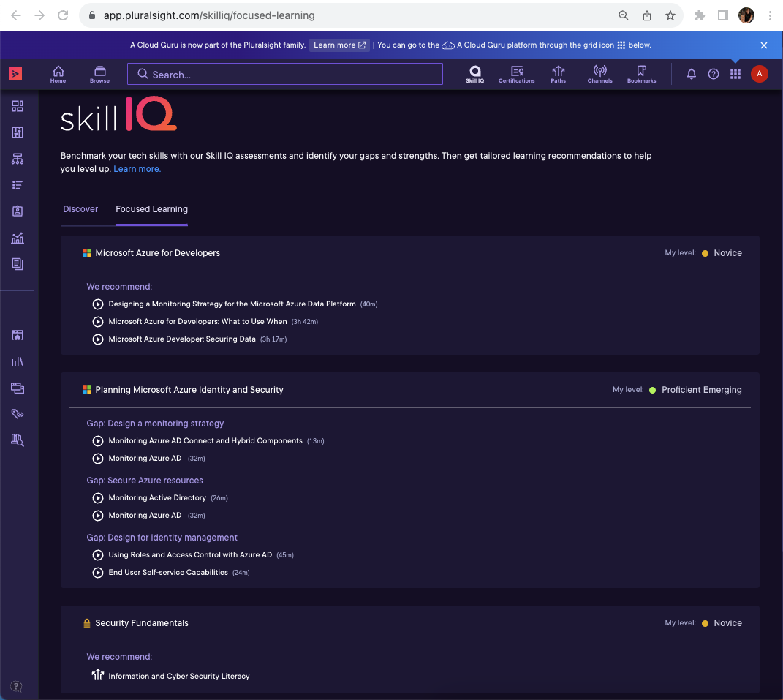Click the bulleted list icon in sidebar

tap(18, 185)
